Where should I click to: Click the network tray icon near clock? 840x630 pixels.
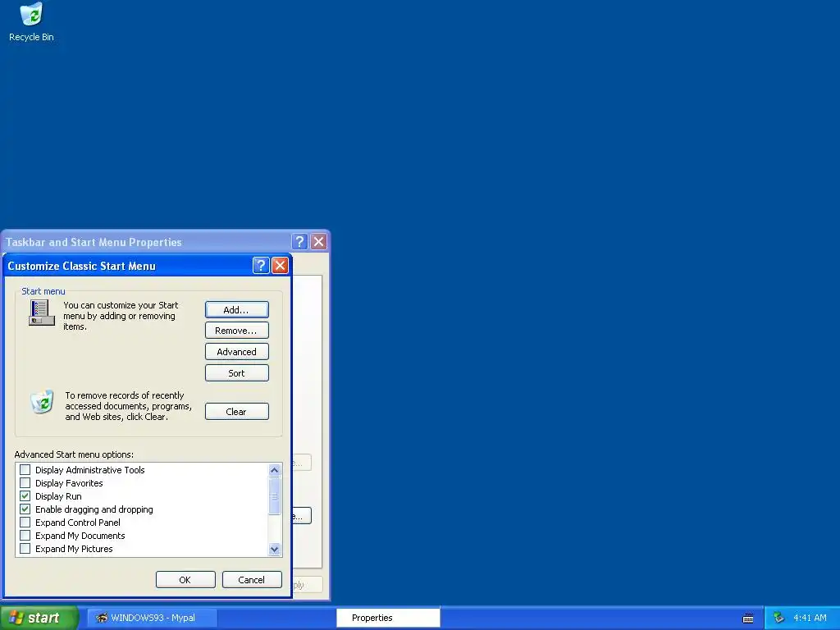coord(778,618)
